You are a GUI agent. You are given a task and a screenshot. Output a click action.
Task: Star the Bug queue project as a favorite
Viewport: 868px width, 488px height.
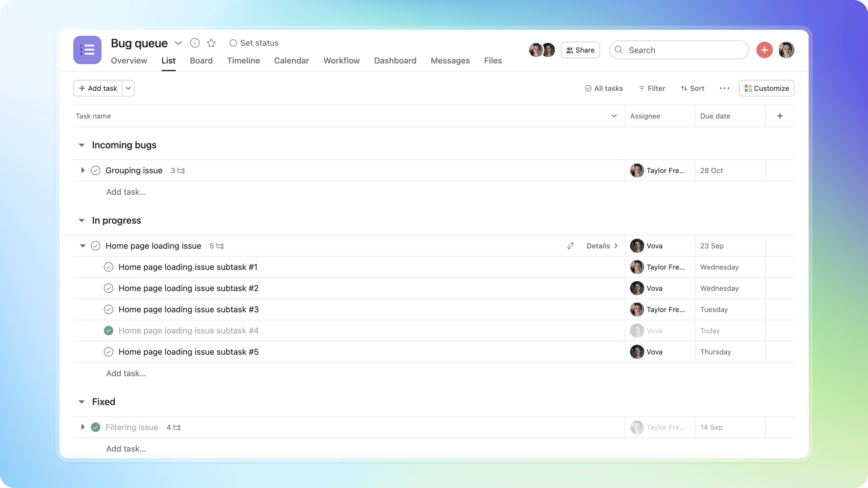(211, 43)
